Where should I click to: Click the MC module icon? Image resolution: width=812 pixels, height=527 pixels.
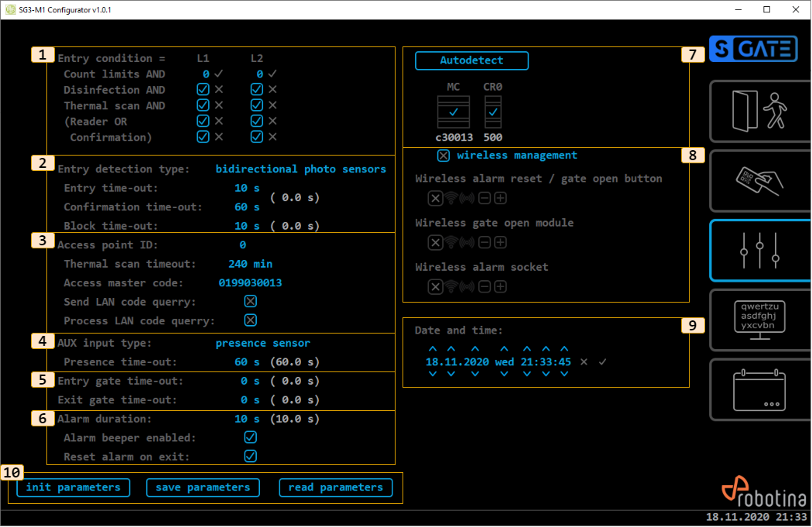click(453, 111)
